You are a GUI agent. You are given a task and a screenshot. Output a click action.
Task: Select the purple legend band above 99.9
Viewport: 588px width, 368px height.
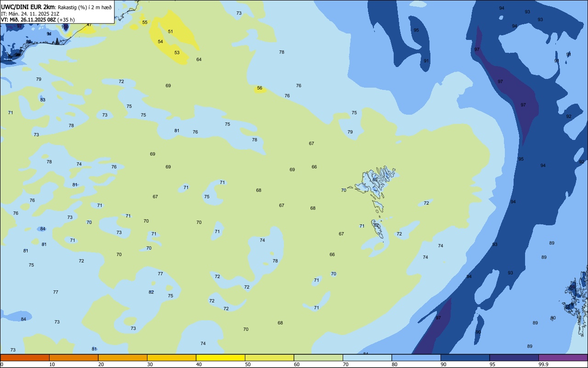point(563,357)
